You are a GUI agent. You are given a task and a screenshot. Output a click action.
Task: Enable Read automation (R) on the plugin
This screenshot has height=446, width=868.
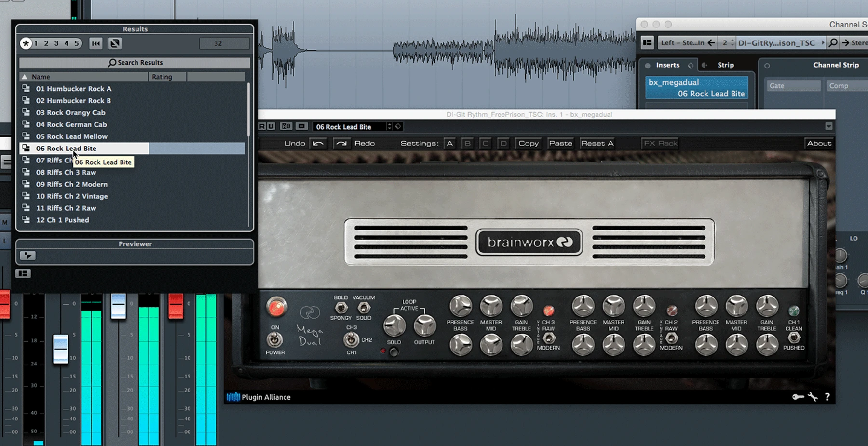point(262,126)
